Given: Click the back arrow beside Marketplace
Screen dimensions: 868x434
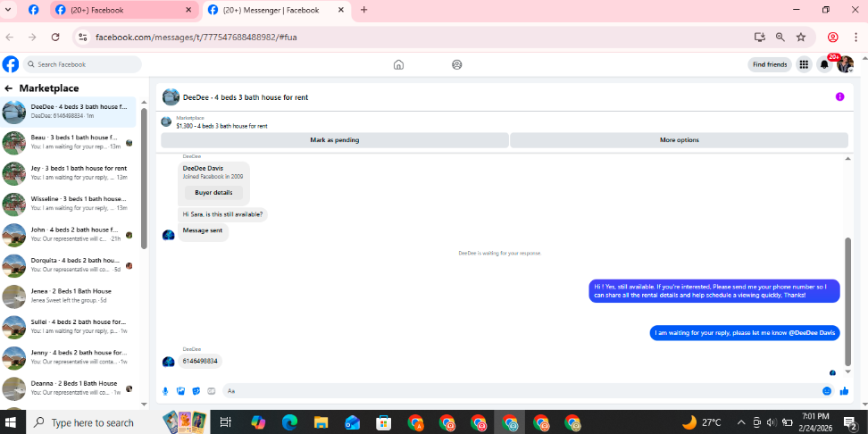Looking at the screenshot, I should 8,88.
